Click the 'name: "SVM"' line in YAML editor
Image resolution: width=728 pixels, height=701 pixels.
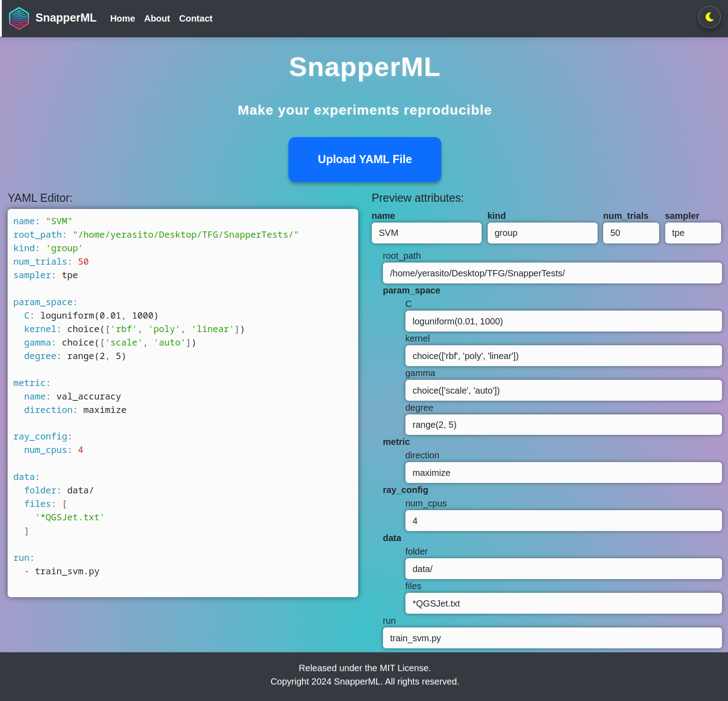pyautogui.click(x=43, y=221)
